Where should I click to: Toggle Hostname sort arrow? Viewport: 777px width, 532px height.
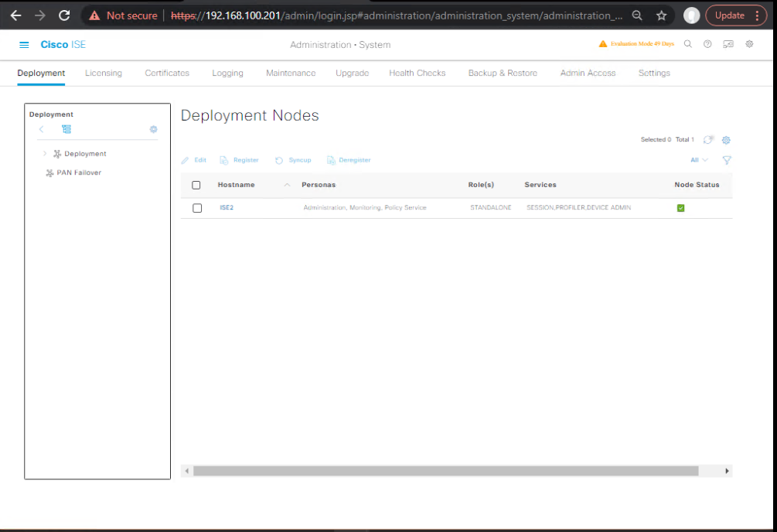click(287, 185)
